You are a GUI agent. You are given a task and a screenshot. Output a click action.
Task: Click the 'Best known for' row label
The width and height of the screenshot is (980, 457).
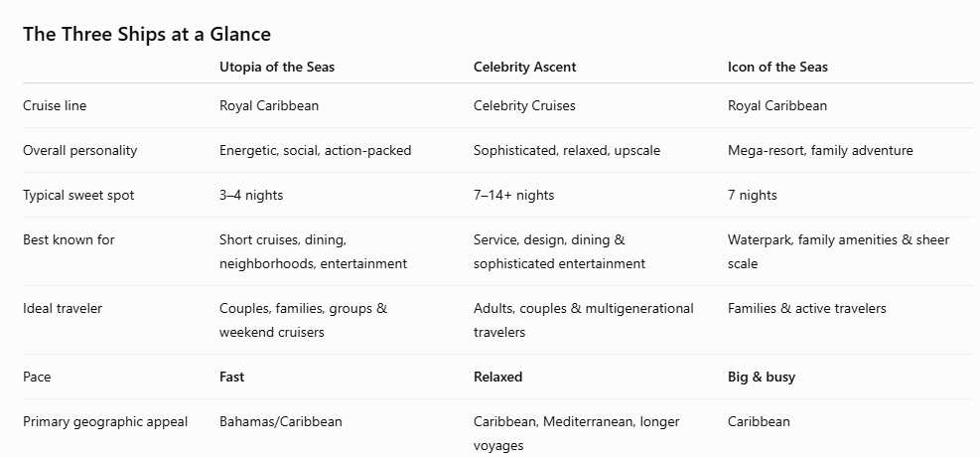pos(69,240)
